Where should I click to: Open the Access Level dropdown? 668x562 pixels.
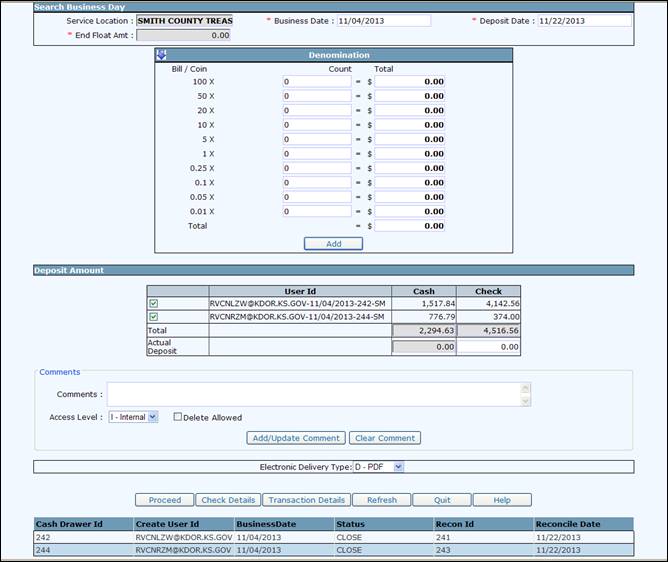[x=133, y=417]
